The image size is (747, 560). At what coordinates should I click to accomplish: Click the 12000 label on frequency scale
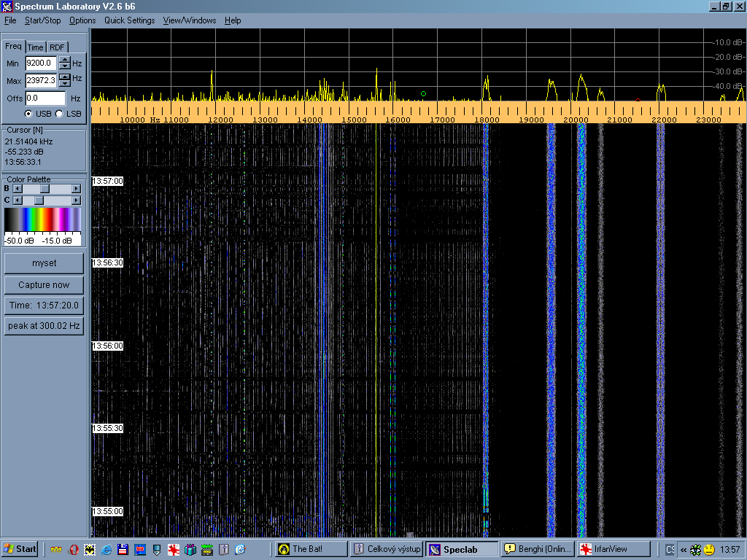[220, 120]
